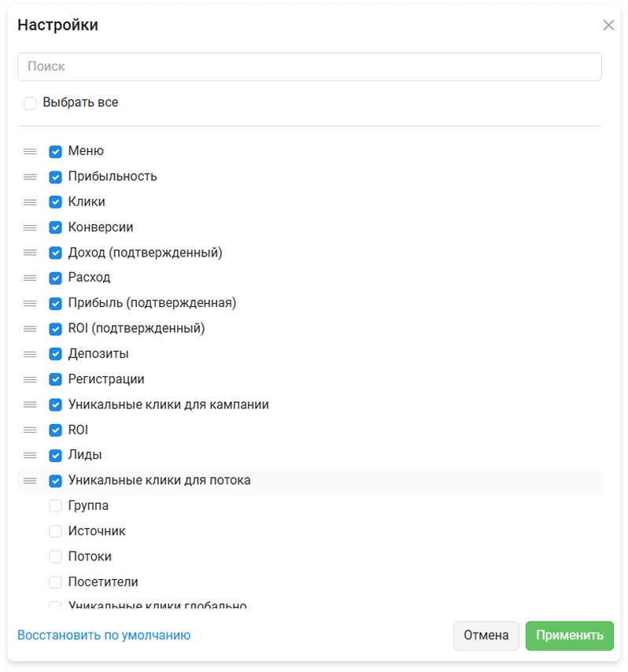Uncheck the ROI (подтвержденный) checkbox
This screenshot has width=628, height=672.
click(x=55, y=329)
